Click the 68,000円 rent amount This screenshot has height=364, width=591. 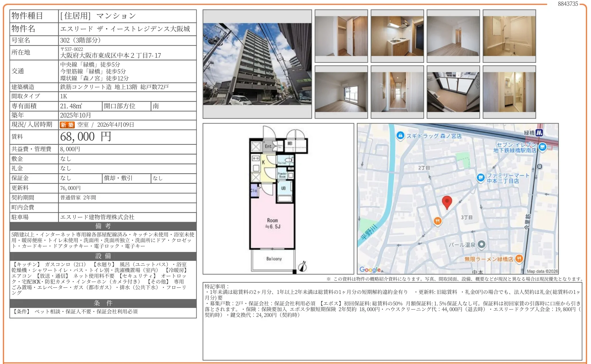click(85, 137)
